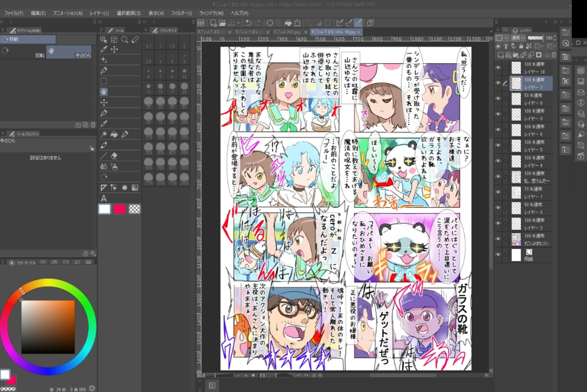Pick the Text (A) tool
The image size is (587, 392).
pyautogui.click(x=103, y=198)
